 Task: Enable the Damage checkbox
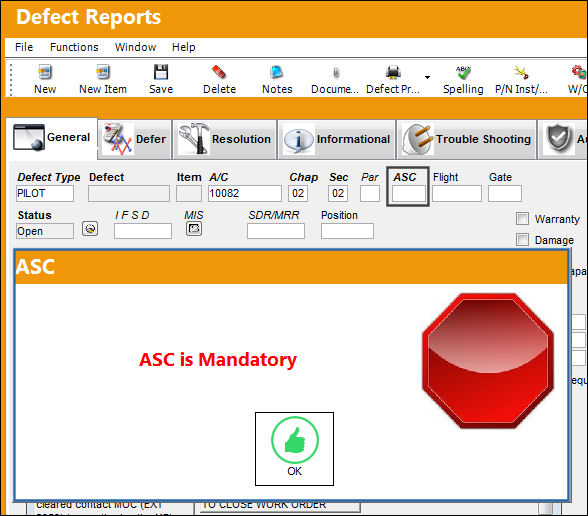(522, 240)
